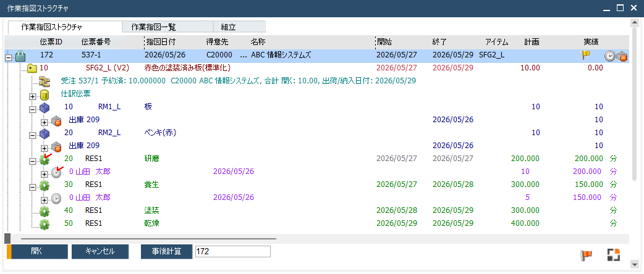Viewport: 644px width, 274px height.
Task: Click the planned value 400.000 for 乾燥
Action: (525, 224)
